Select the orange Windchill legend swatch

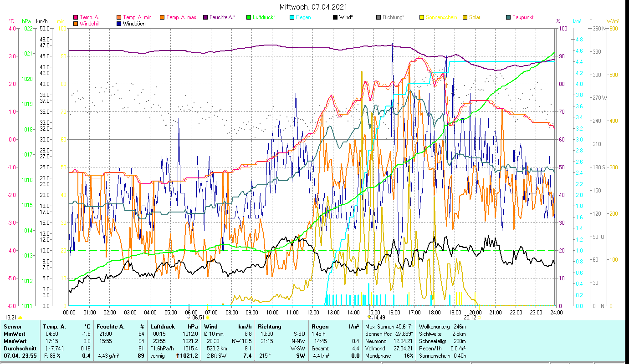click(76, 23)
